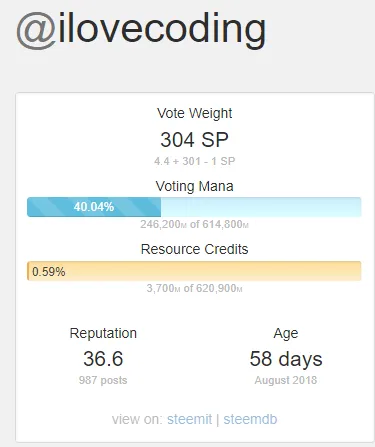Viewport: 375px width, 447px height.
Task: Select the @ilovecoding username heading
Action: coord(141,31)
